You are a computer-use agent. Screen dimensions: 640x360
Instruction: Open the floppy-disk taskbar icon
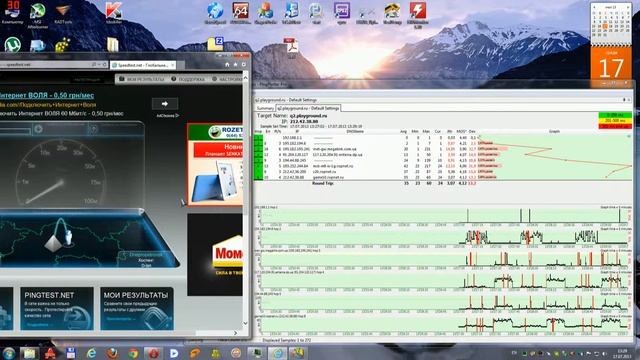click(71, 353)
